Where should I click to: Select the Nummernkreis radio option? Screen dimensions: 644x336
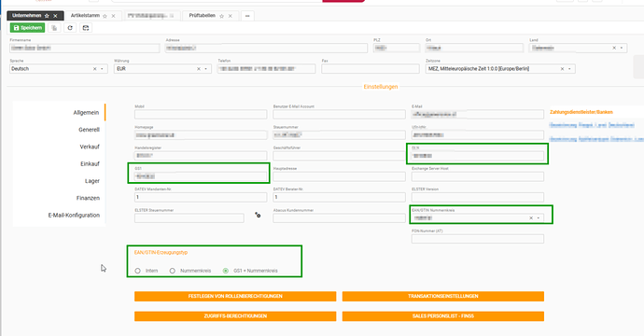[x=172, y=271]
